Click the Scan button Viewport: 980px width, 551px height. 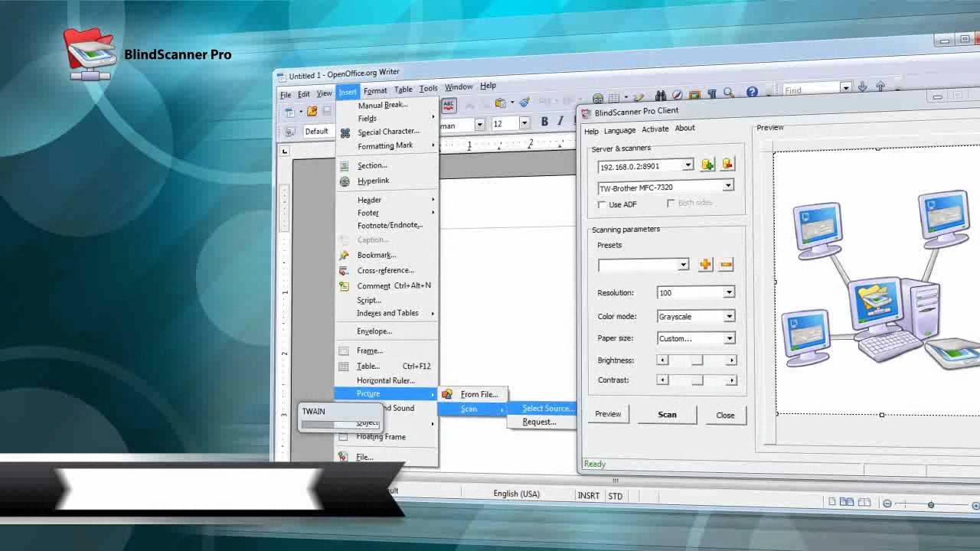[x=667, y=415]
